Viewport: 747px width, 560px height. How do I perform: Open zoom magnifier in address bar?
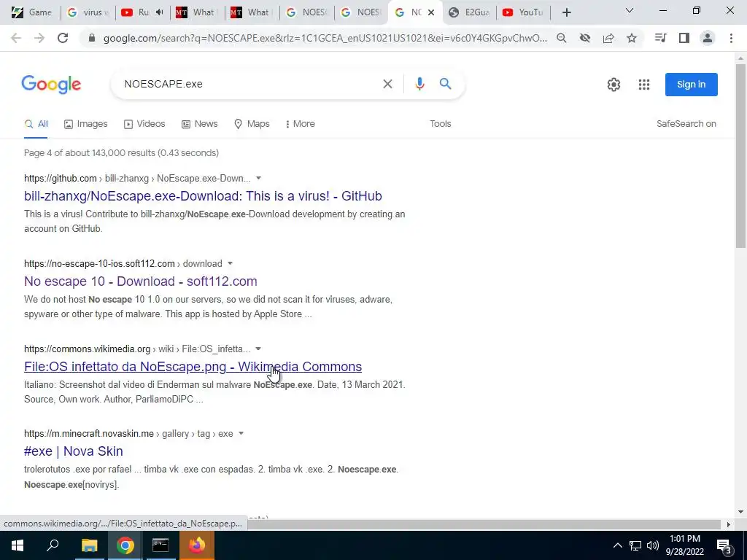click(x=562, y=38)
